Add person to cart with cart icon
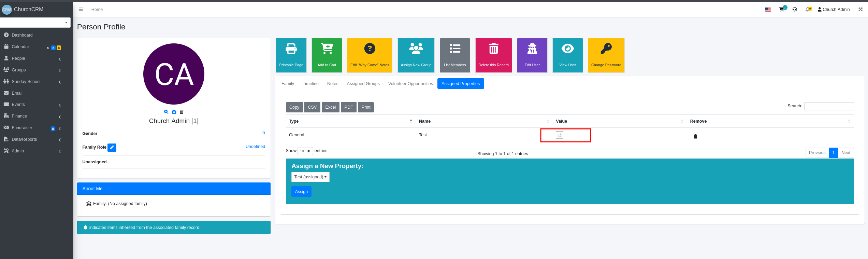 tap(327, 49)
